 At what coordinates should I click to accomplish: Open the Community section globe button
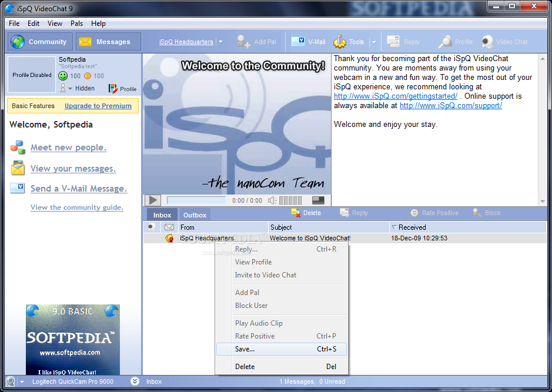(40, 42)
